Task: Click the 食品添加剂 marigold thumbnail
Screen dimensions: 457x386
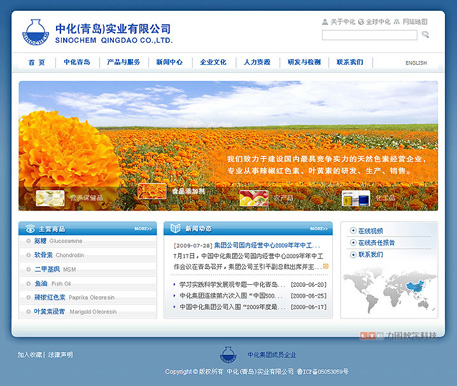Action: (152, 191)
